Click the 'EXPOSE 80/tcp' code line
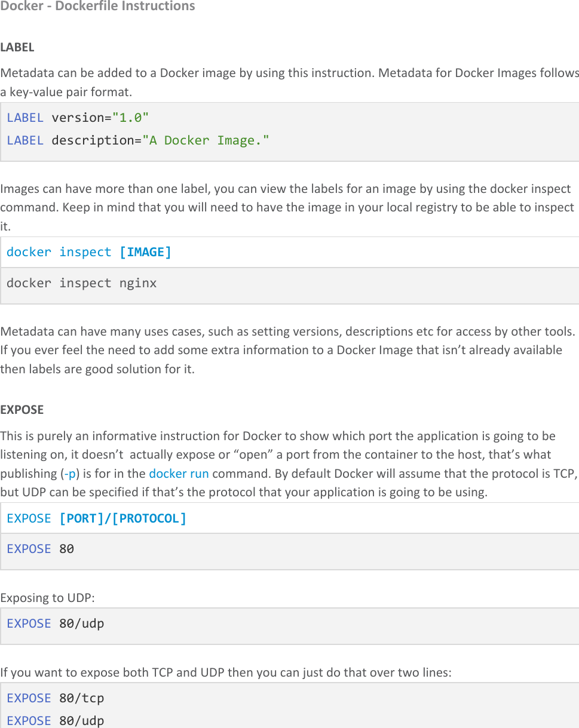The image size is (579, 728). point(56,698)
